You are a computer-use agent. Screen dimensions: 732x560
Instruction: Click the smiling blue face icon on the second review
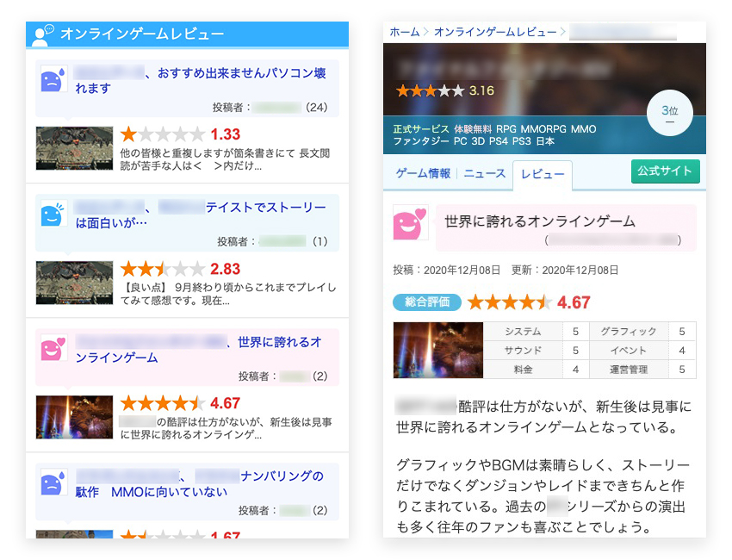click(x=53, y=214)
